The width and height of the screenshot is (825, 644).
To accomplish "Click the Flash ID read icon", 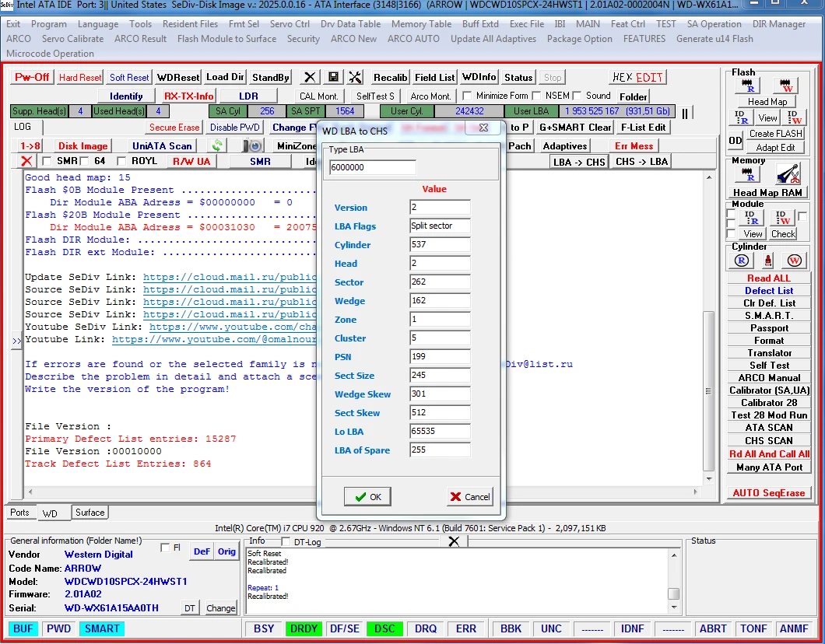I will click(740, 117).
